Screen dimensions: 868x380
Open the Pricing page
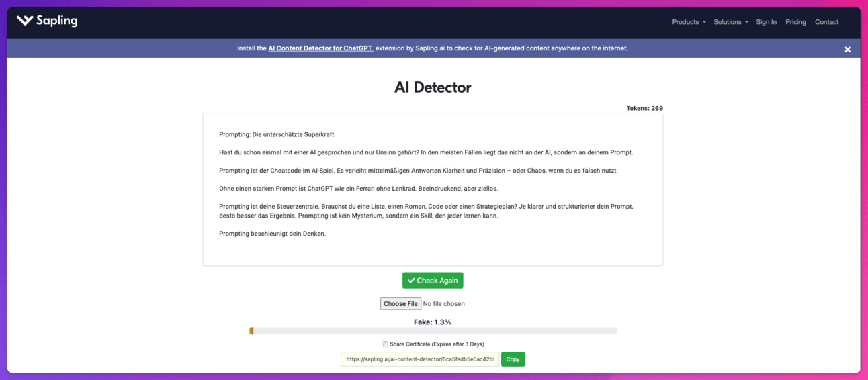(x=795, y=22)
